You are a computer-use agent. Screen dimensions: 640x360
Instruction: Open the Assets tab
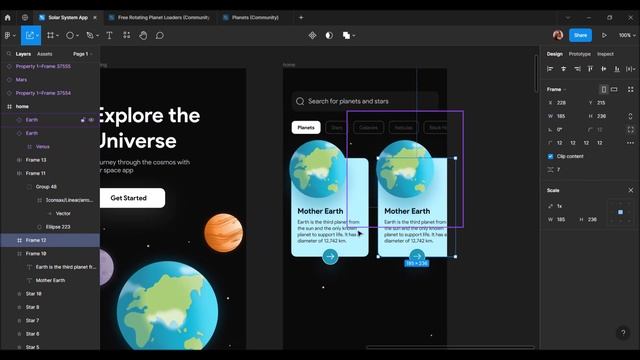click(44, 54)
